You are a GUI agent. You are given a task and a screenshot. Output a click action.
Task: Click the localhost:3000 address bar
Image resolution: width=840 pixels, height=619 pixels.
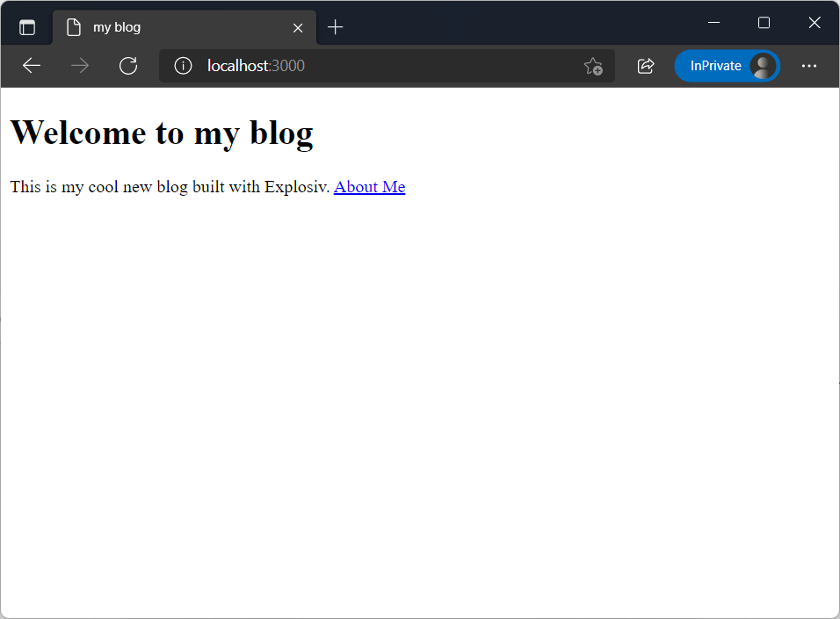[x=387, y=66]
